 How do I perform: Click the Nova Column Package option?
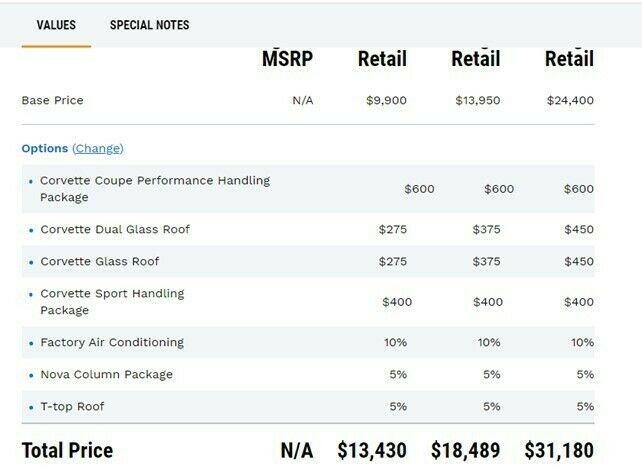[106, 374]
